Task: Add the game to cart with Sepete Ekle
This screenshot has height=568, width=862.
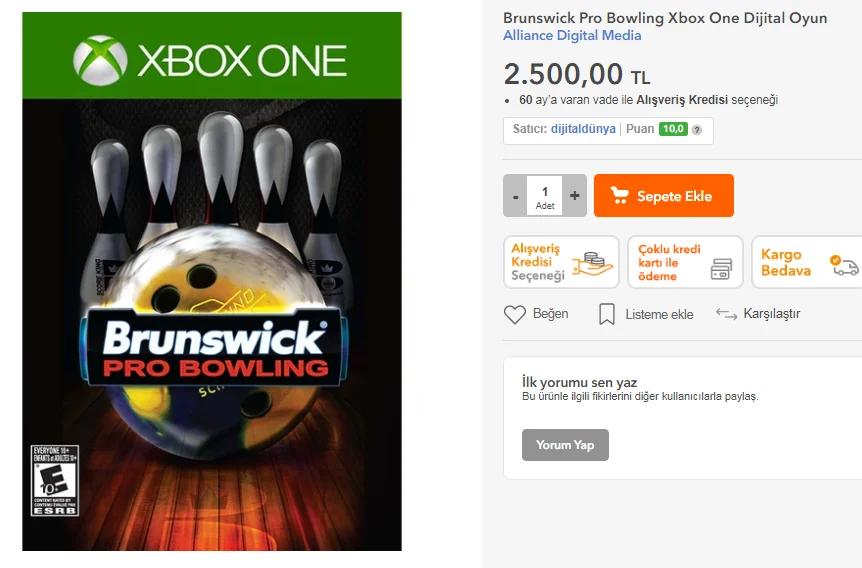Action: point(664,196)
